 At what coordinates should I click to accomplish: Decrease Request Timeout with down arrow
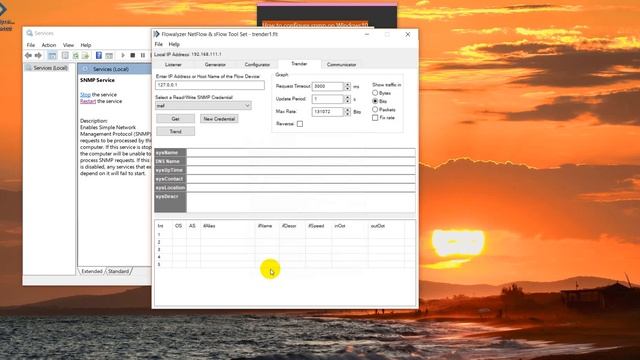click(347, 89)
